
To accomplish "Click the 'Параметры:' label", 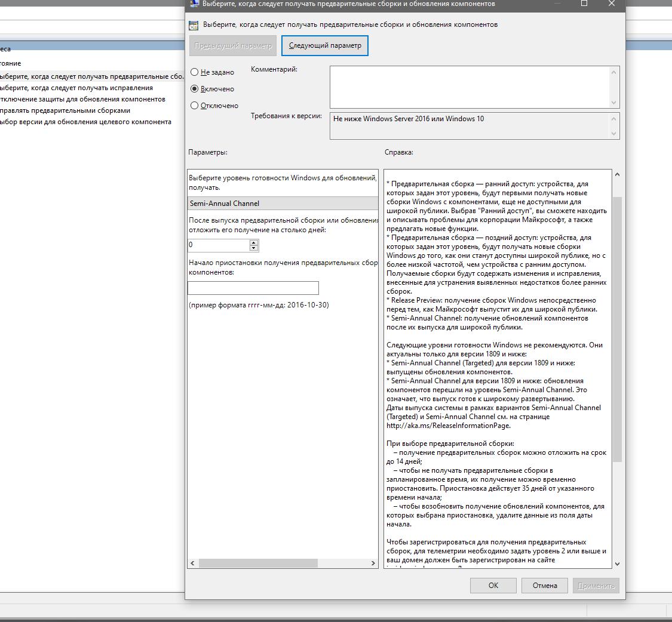I will click(x=208, y=152).
